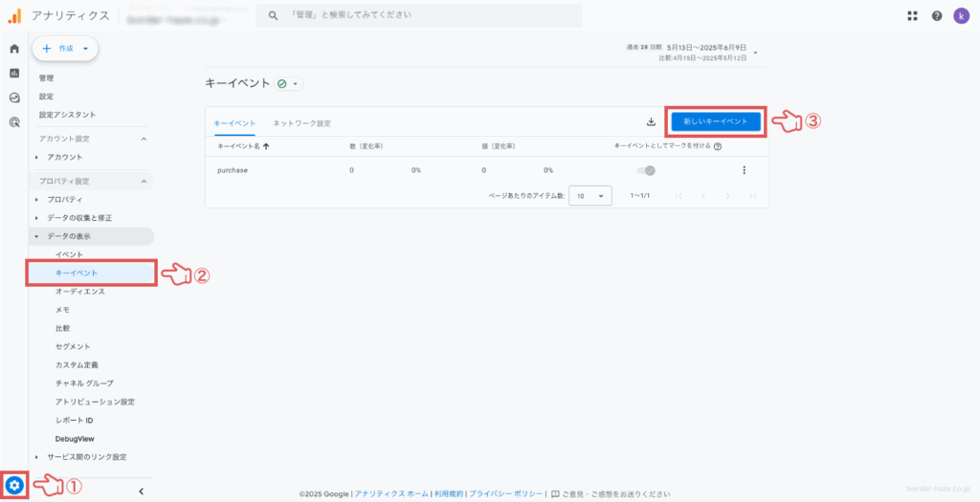The image size is (980, 502).
Task: Expand the プロパティ tree item
Action: coord(37,199)
